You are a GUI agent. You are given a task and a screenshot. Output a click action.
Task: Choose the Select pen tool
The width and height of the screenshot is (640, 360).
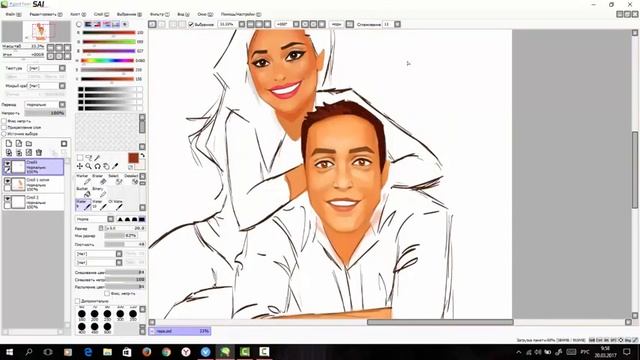(116, 179)
